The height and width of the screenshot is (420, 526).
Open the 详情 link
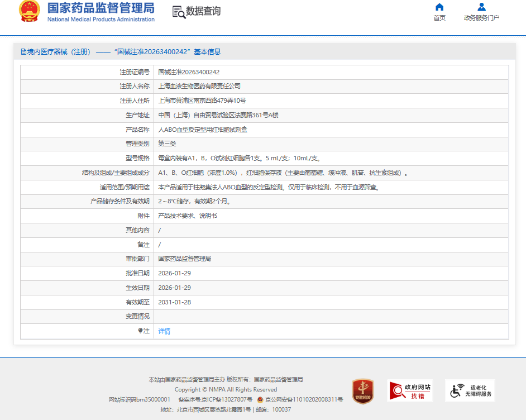[164, 331]
